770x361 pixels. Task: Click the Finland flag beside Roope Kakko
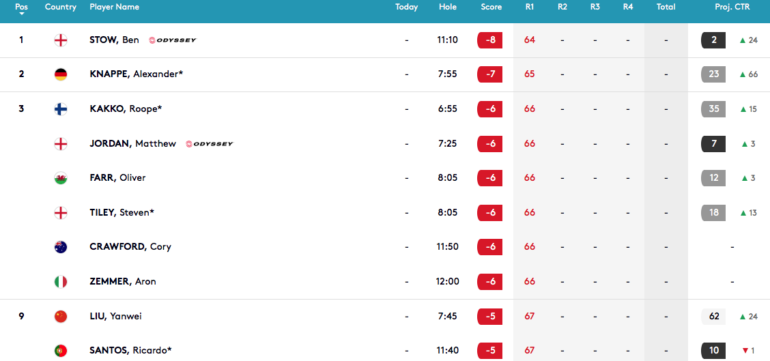click(60, 109)
